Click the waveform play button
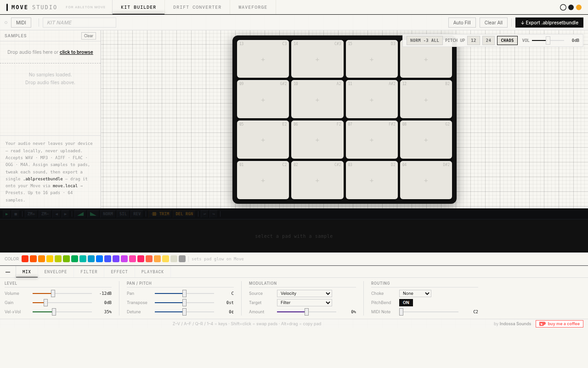This screenshot has width=588, height=368. click(6, 214)
